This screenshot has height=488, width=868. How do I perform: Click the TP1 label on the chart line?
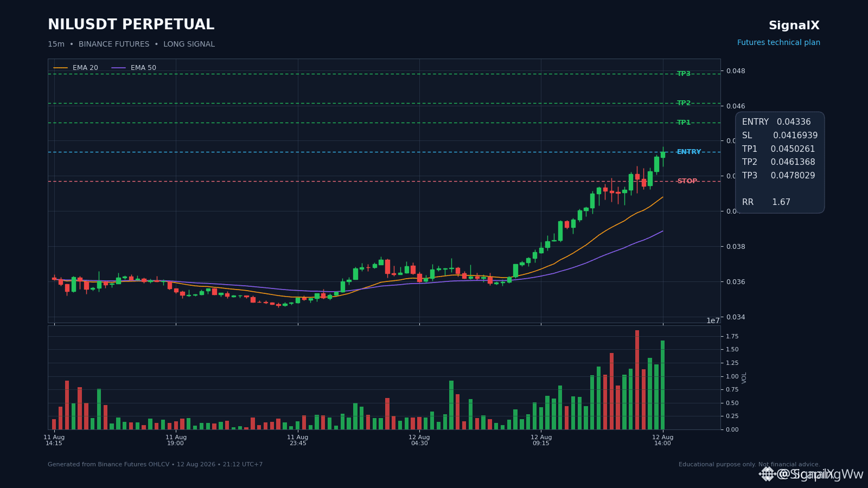point(684,123)
